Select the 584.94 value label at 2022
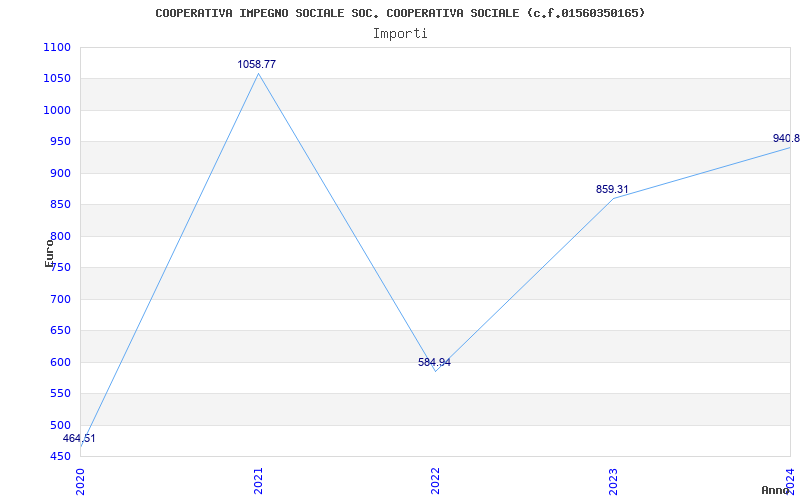The width and height of the screenshot is (800, 500). pos(434,362)
